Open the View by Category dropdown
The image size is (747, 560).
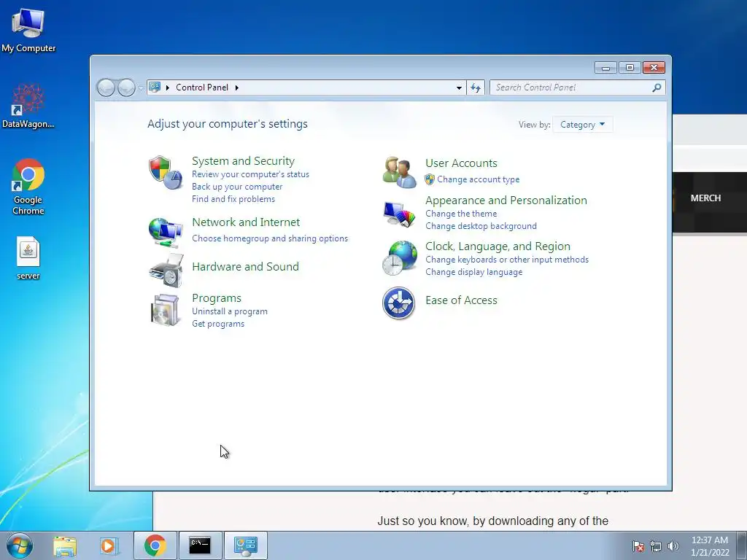tap(582, 125)
